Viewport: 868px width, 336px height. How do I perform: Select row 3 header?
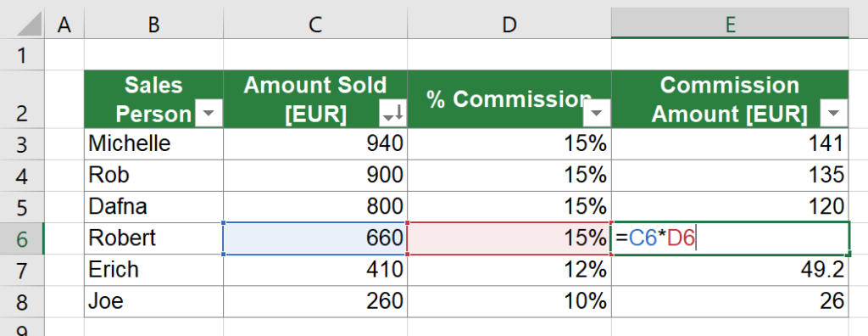coord(22,144)
